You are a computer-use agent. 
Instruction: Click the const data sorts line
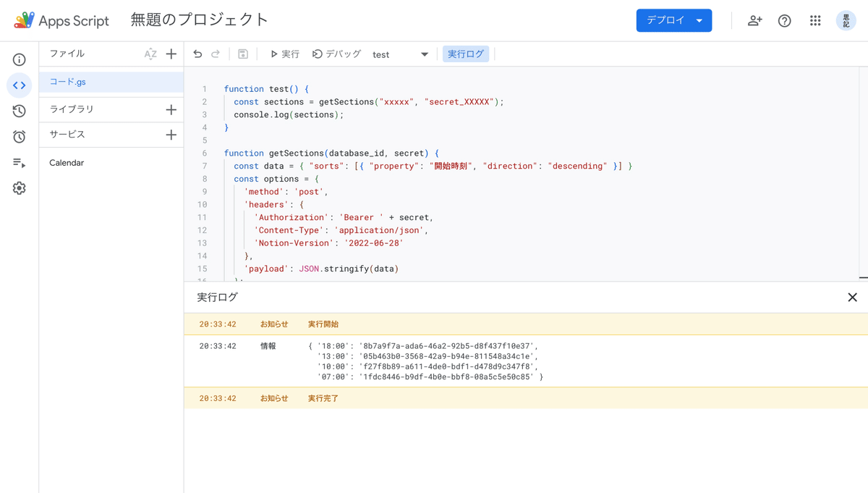click(433, 167)
